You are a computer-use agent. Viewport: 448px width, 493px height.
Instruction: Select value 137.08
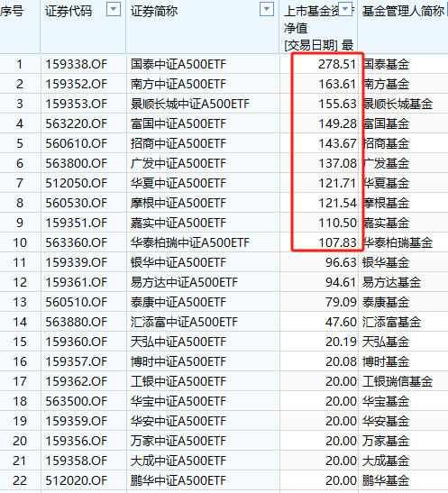point(337,163)
